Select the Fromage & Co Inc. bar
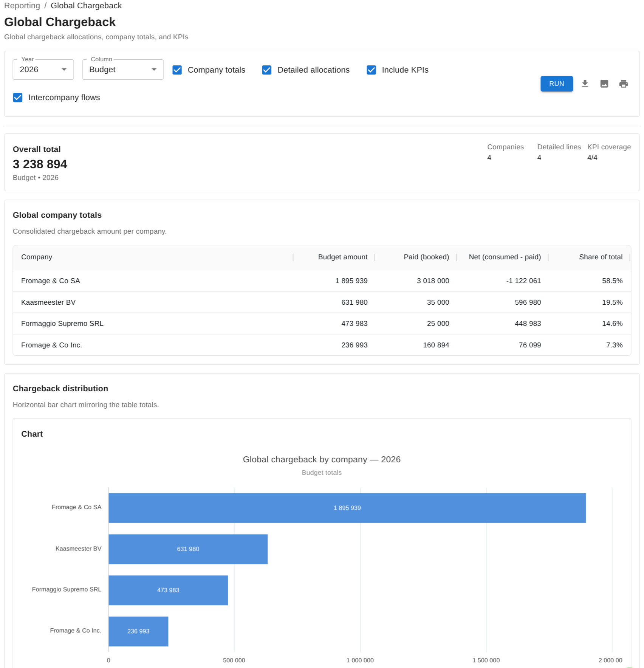 coord(138,631)
